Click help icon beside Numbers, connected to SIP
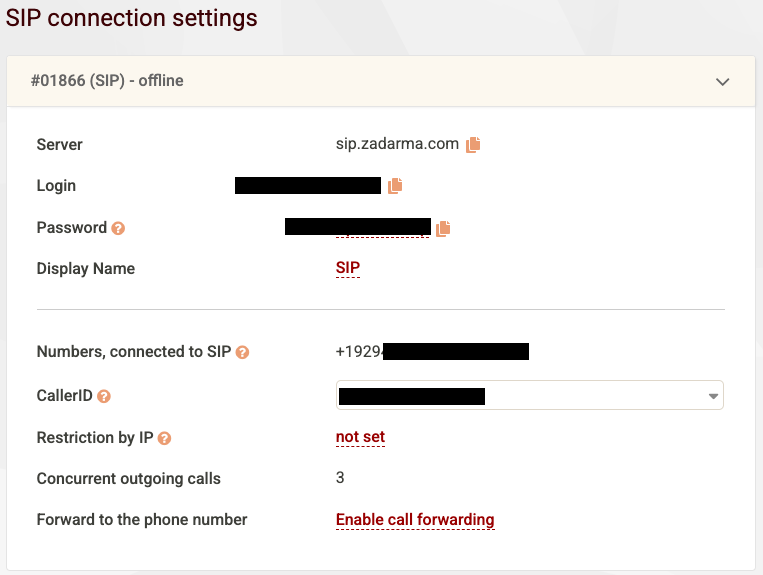763x575 pixels. (x=242, y=352)
